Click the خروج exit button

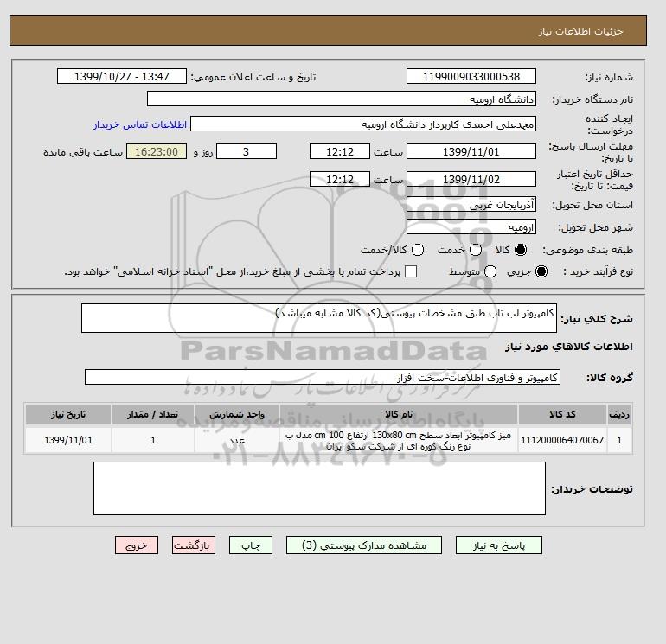coord(137,545)
